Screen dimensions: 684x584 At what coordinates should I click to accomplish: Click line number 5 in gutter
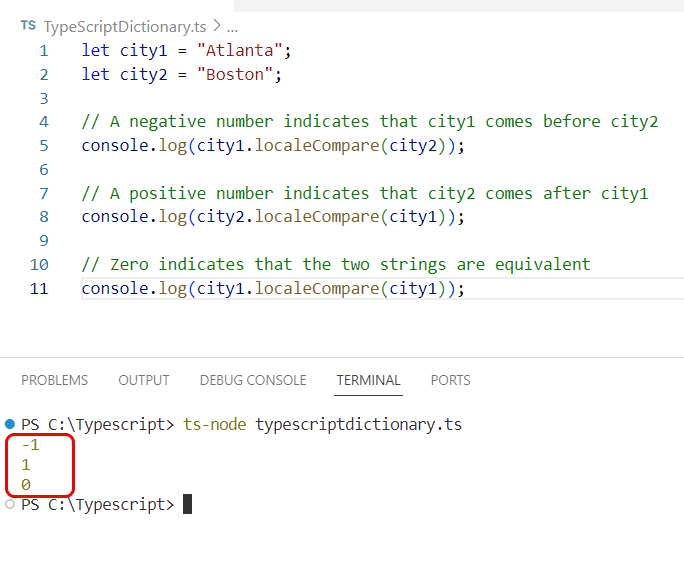point(44,146)
